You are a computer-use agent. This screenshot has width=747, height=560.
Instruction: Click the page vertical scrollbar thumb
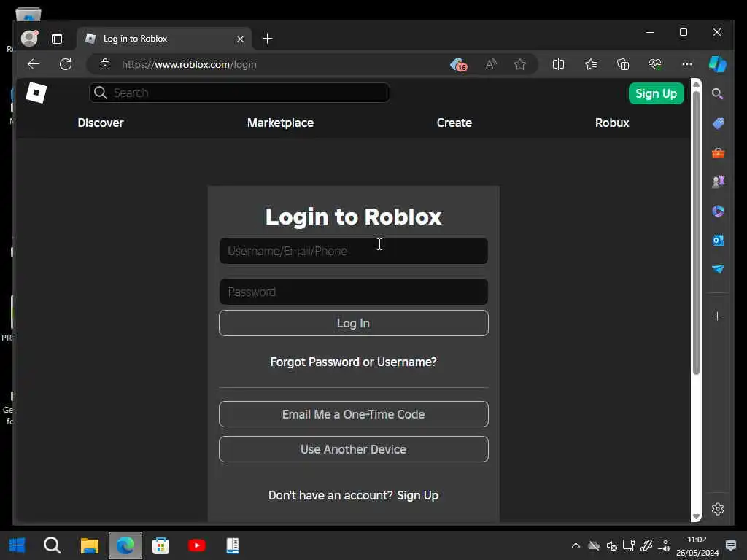[x=696, y=233]
